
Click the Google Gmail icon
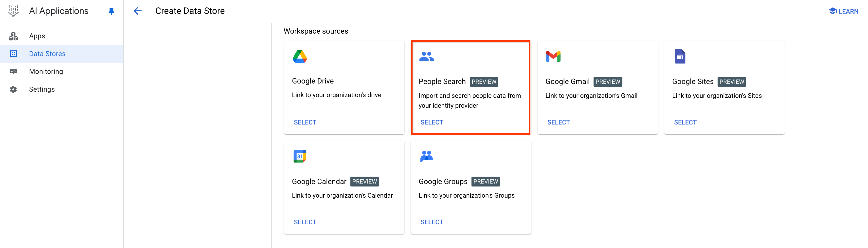553,56
